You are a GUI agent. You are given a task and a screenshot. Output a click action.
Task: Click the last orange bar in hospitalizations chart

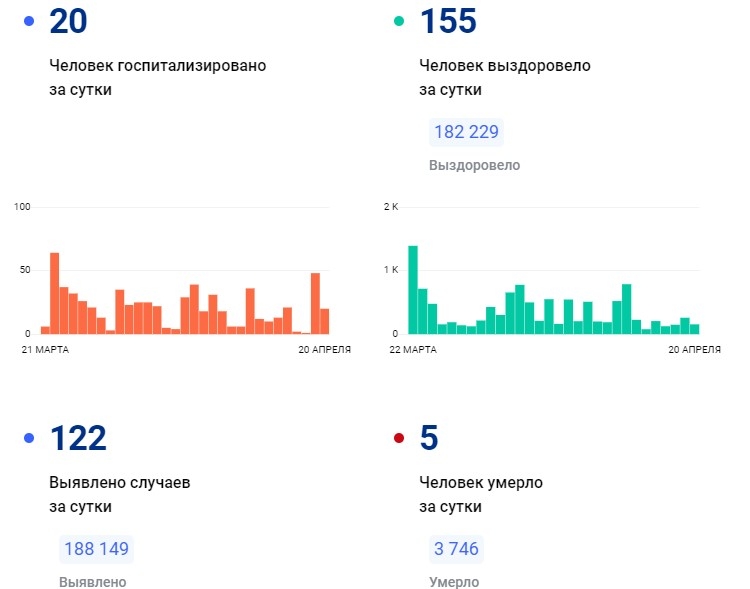324,321
